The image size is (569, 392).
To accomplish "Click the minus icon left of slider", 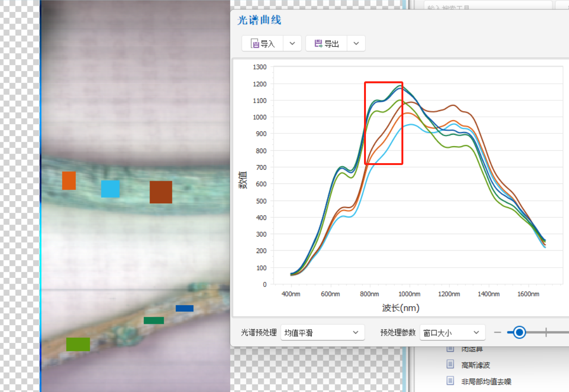I will (x=498, y=332).
